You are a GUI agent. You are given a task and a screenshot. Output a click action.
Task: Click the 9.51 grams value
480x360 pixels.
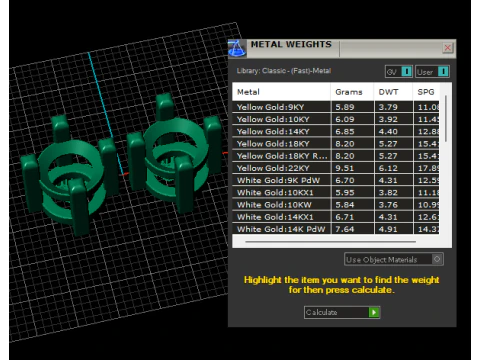point(345,168)
